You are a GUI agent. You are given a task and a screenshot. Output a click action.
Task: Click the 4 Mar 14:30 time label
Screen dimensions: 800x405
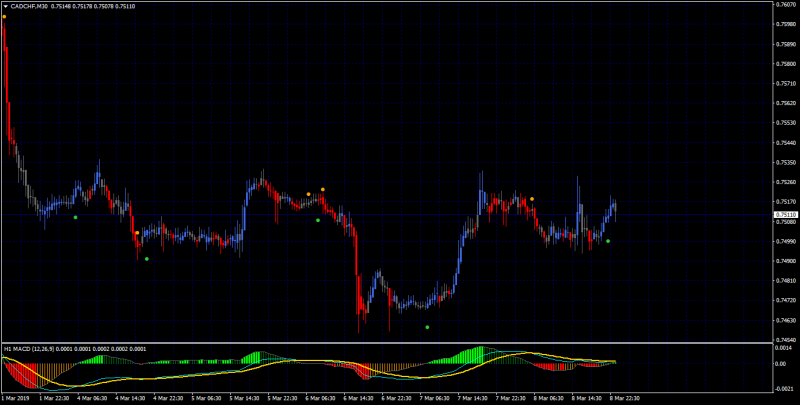pyautogui.click(x=130, y=398)
